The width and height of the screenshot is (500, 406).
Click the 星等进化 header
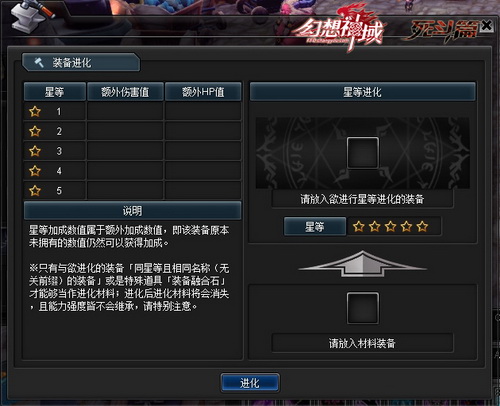[x=363, y=92]
